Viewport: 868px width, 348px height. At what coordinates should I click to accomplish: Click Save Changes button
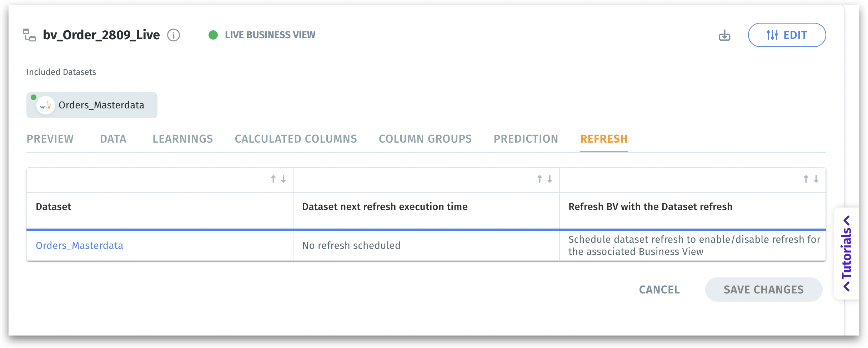pos(763,290)
